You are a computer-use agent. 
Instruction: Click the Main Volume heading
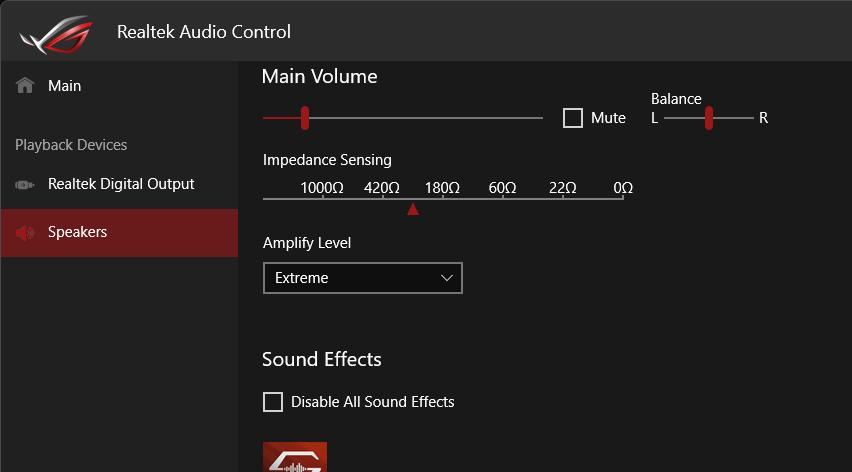320,77
